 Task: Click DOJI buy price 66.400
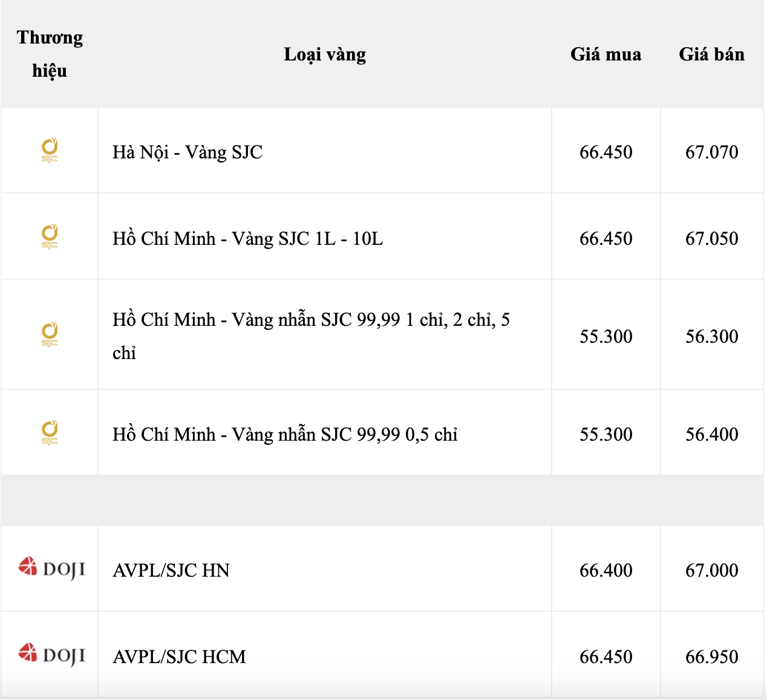click(605, 571)
